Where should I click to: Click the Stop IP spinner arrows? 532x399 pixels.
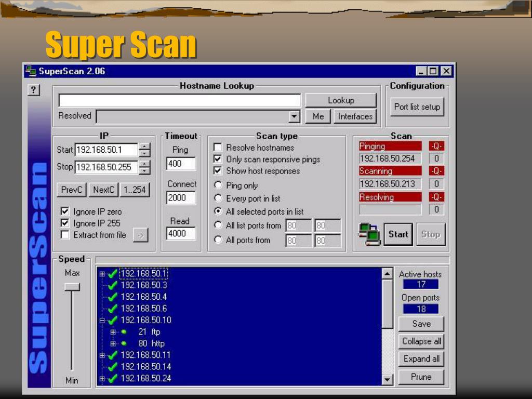coord(144,167)
